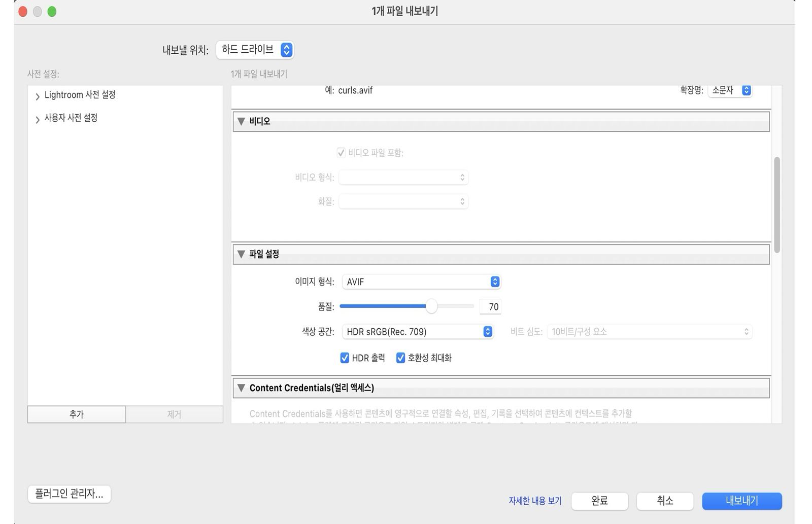The height and width of the screenshot is (524, 812).
Task: Open the 비디오 형식 dropdown
Action: coord(403,178)
